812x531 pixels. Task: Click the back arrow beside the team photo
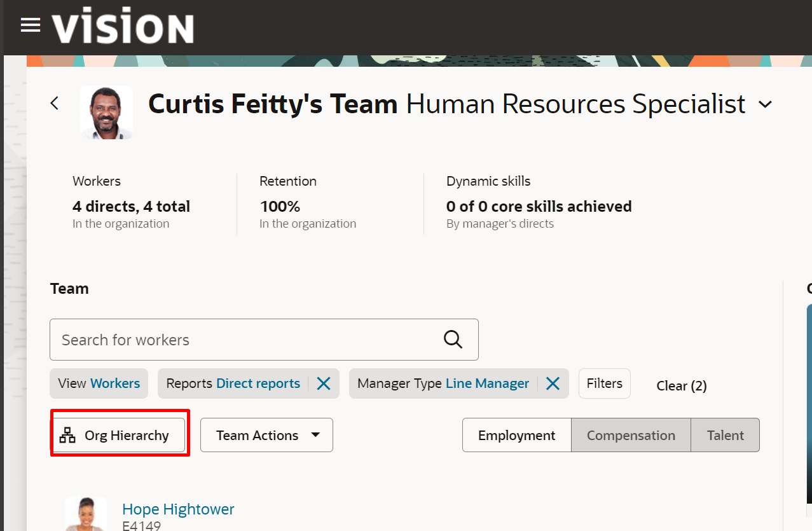[55, 103]
